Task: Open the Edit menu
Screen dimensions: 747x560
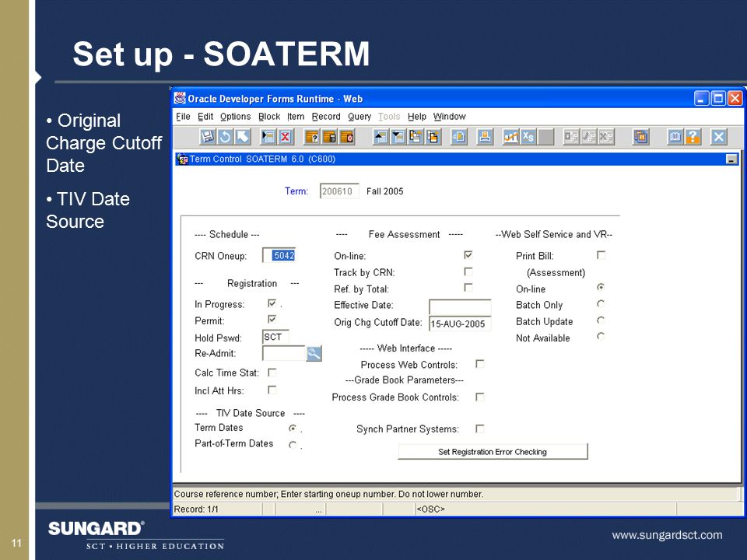Action: coord(205,117)
